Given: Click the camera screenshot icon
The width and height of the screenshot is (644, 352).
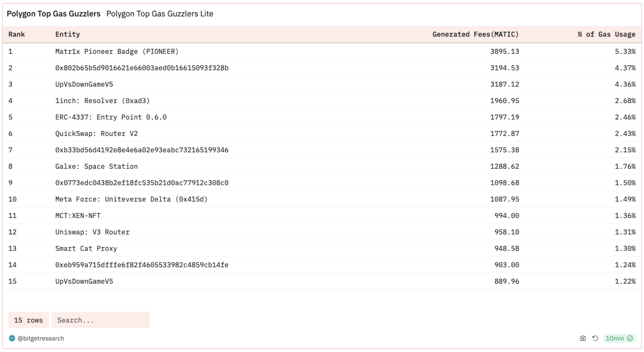Looking at the screenshot, I should coord(582,338).
